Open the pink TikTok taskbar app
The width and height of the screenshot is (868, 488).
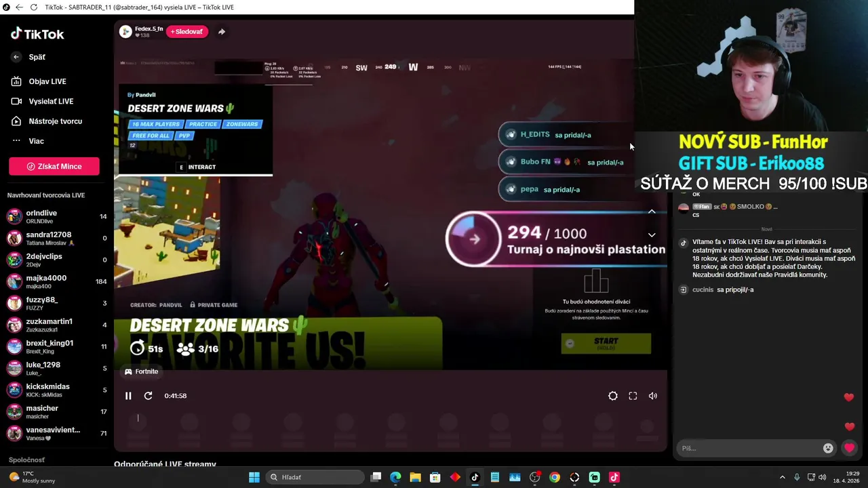[x=614, y=477]
